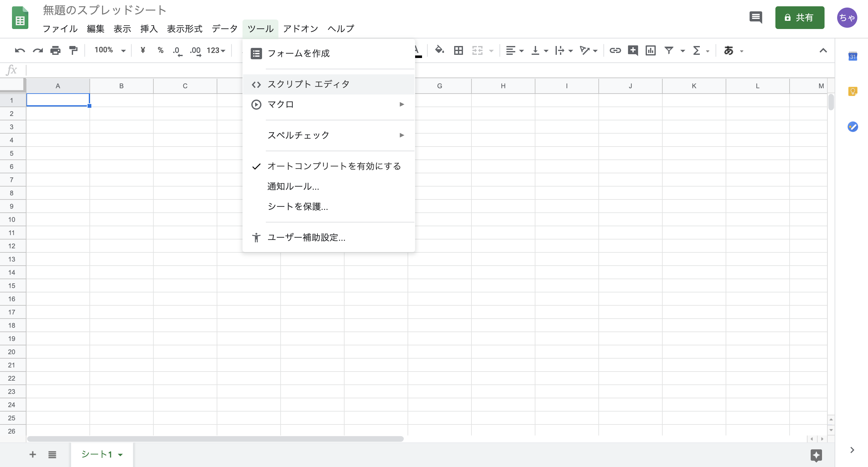Open the データ menu
The width and height of the screenshot is (868, 467).
pyautogui.click(x=225, y=29)
